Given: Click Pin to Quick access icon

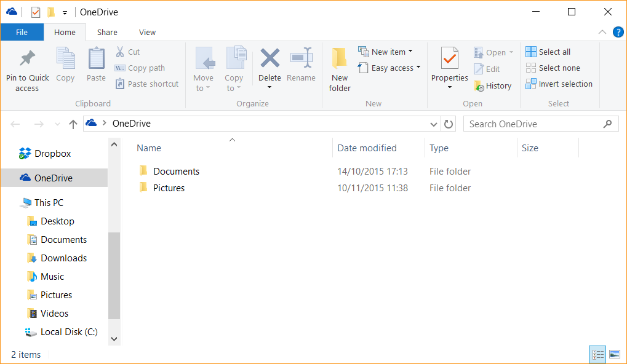Looking at the screenshot, I should (x=27, y=58).
